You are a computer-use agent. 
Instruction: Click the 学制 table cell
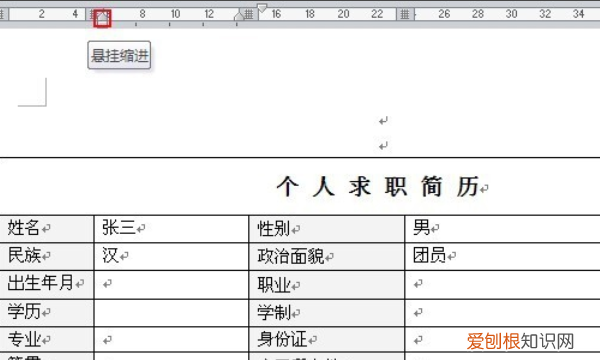327,313
